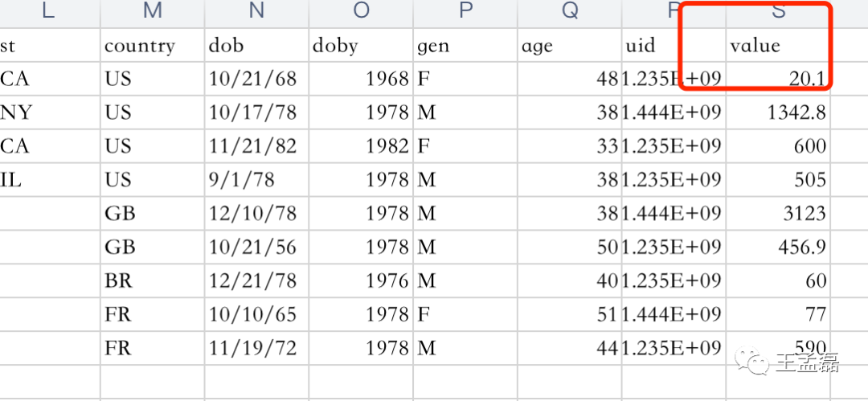Click the 'value' header cell
This screenshot has height=401, width=868.
tap(778, 46)
